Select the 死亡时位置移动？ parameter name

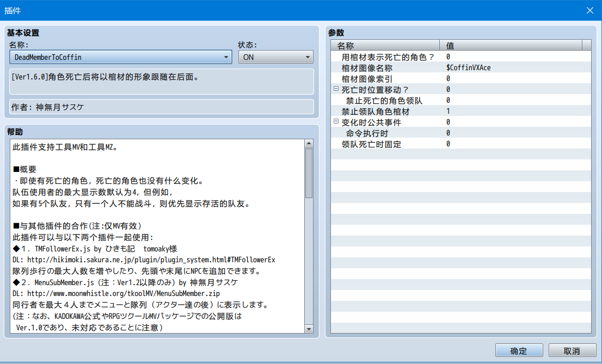coord(374,89)
